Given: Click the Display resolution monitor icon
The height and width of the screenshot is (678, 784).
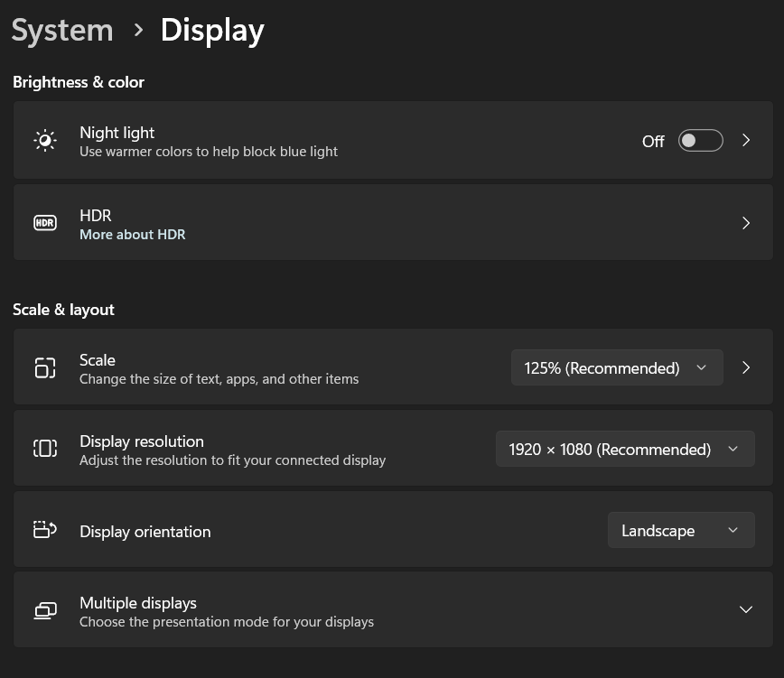Looking at the screenshot, I should [45, 448].
